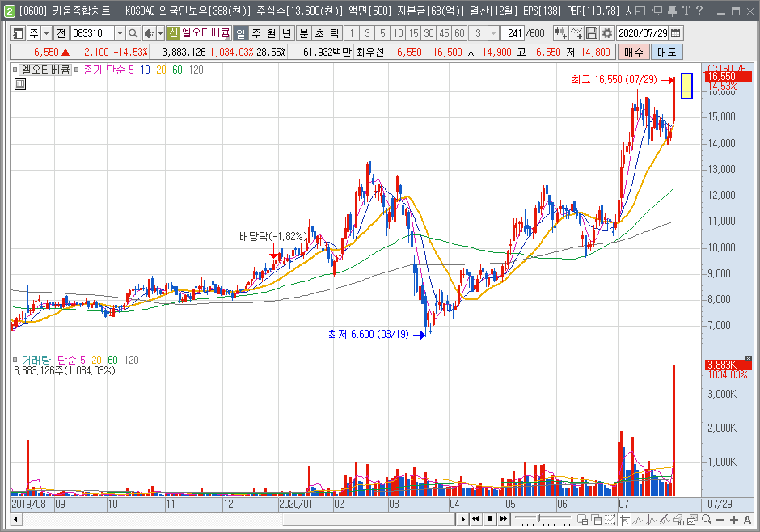
Task: Select the 월 monthly period tab
Action: 272,33
